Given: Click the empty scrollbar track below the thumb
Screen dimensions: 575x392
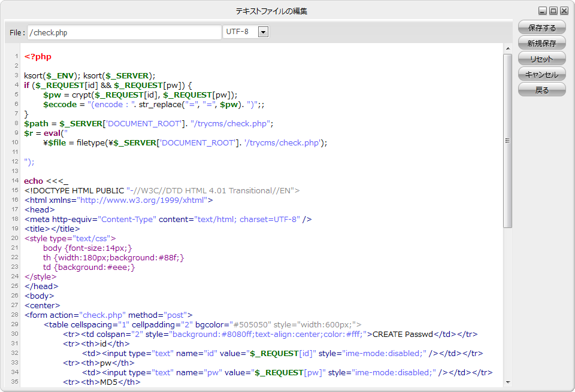Looking at the screenshot, I should 507,299.
